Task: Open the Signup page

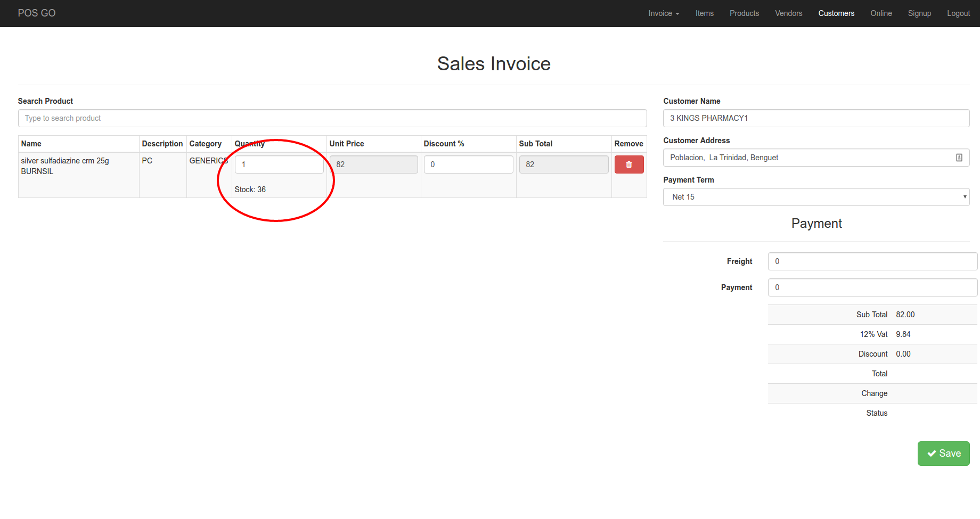Action: coord(919,13)
